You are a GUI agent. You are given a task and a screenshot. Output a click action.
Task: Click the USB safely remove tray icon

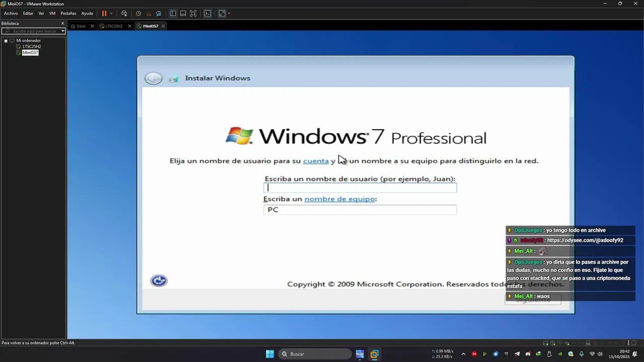(549, 354)
